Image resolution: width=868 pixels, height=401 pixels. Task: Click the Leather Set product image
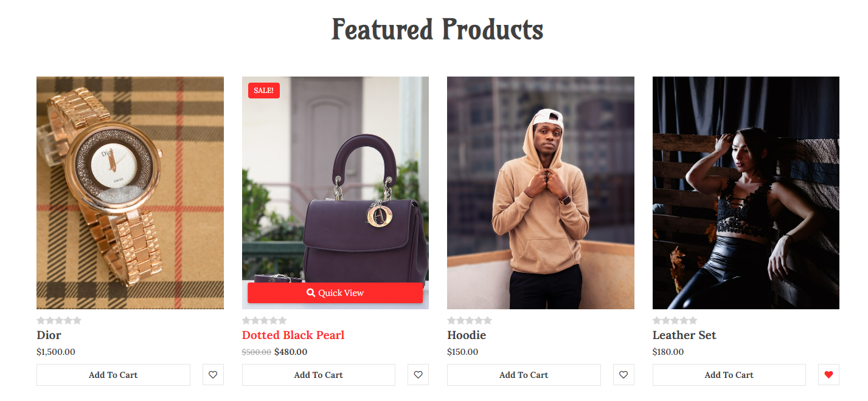click(746, 193)
